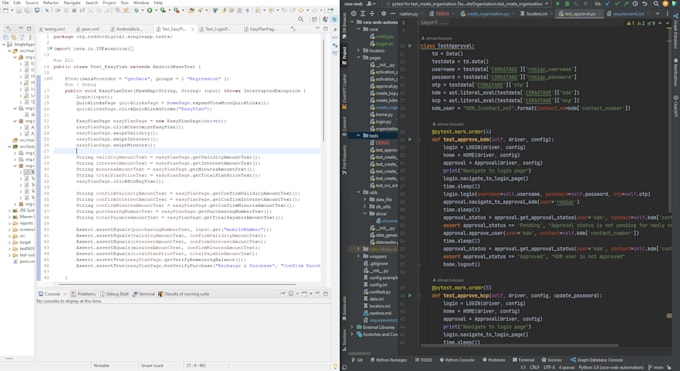Click the Eclipse toolbar Search magnifier icon
Image resolution: width=680 pixels, height=371 pixels.
(301, 19)
